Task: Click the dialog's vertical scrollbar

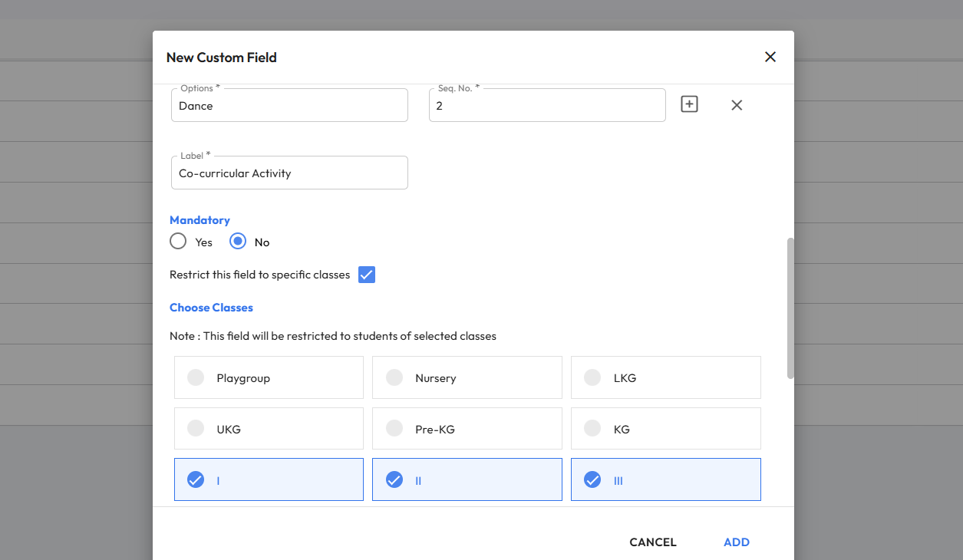Action: coord(790,308)
